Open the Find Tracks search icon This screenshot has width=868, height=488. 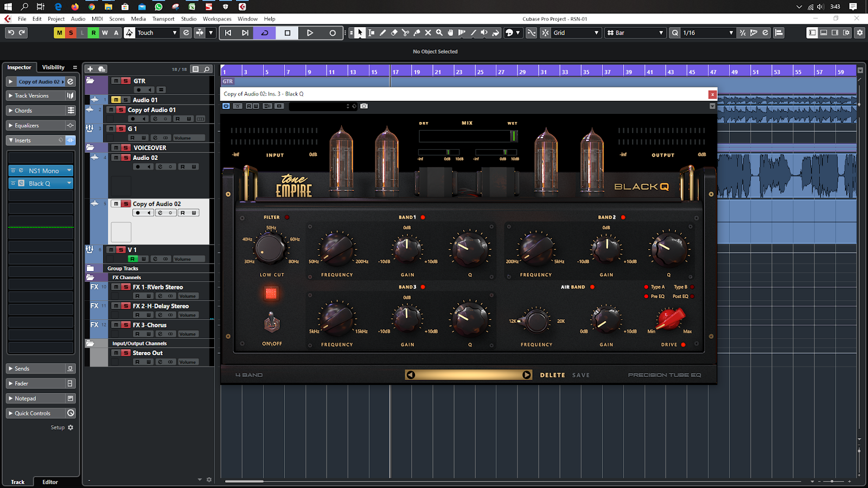point(207,69)
